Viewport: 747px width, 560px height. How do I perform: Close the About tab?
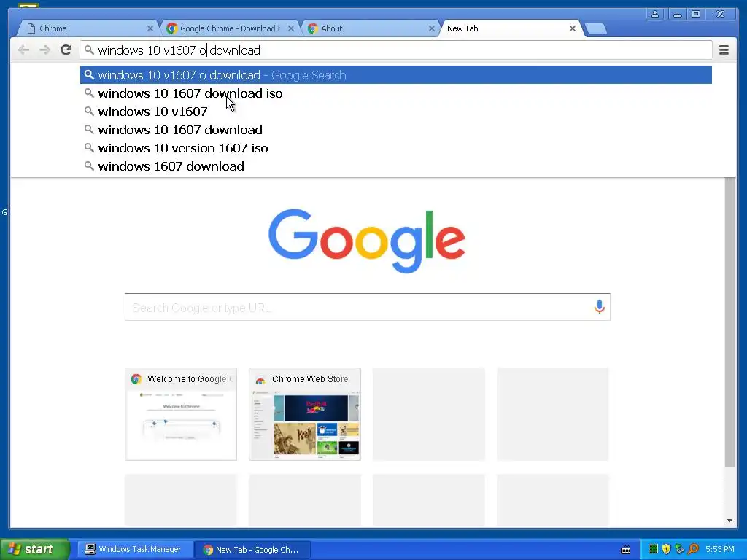432,28
